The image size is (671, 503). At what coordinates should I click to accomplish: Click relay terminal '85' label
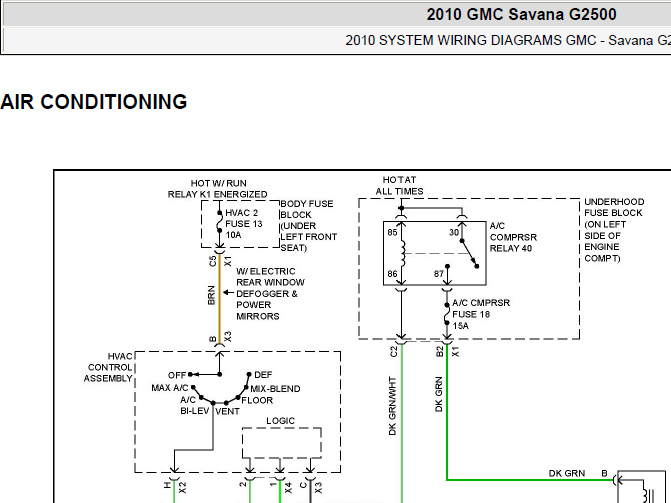coord(392,232)
